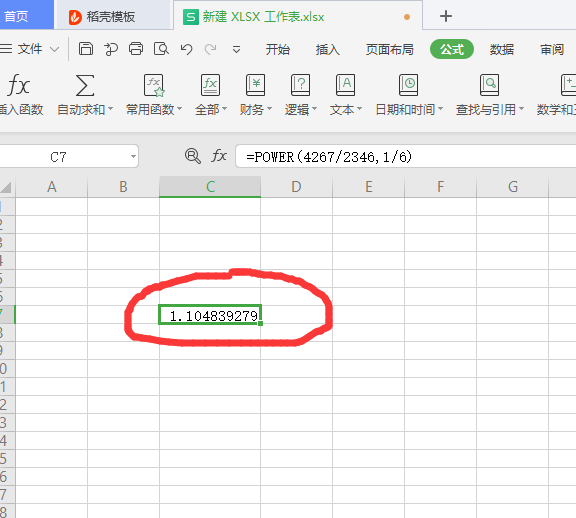The height and width of the screenshot is (518, 576).
Task: Open the 公式 ribbon tab
Action: pyautogui.click(x=452, y=49)
